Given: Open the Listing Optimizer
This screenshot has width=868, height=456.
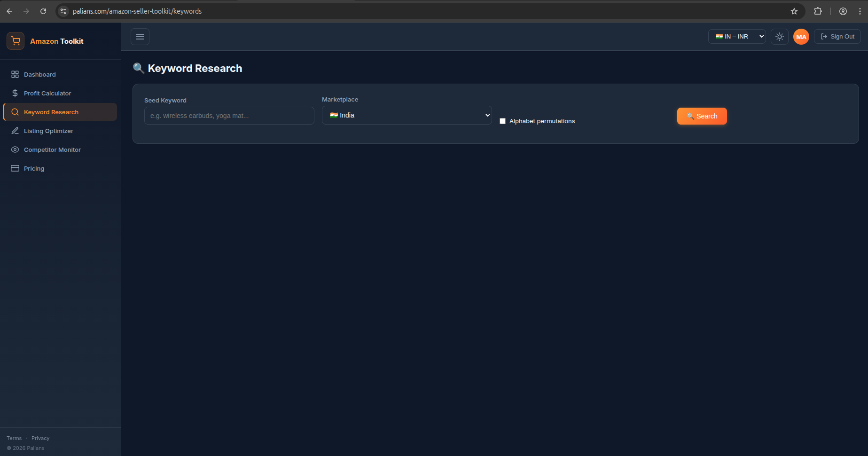Looking at the screenshot, I should [48, 131].
